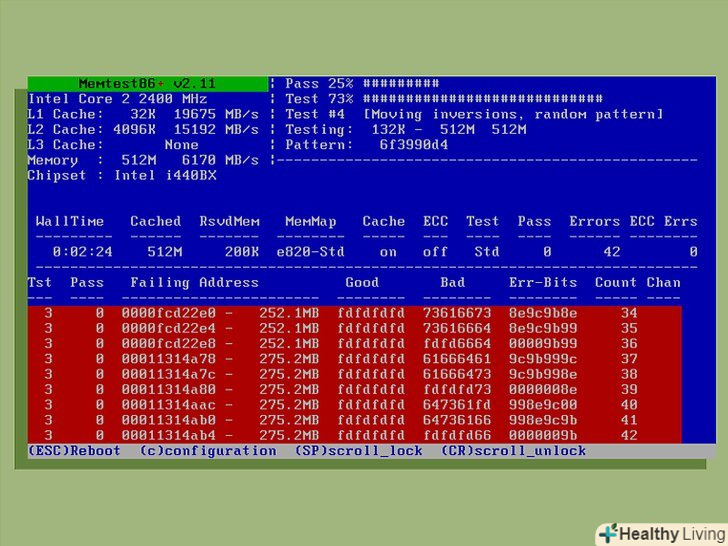728x546 pixels.
Task: Click the MemMap value e820-Std
Action: [311, 252]
